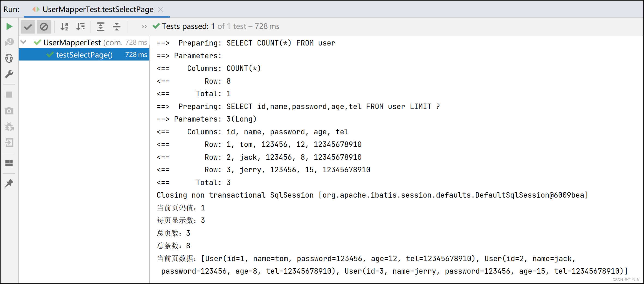Screen dimensions: 644x284
Task: Click 'Row: 8' console line
Action: [194, 81]
